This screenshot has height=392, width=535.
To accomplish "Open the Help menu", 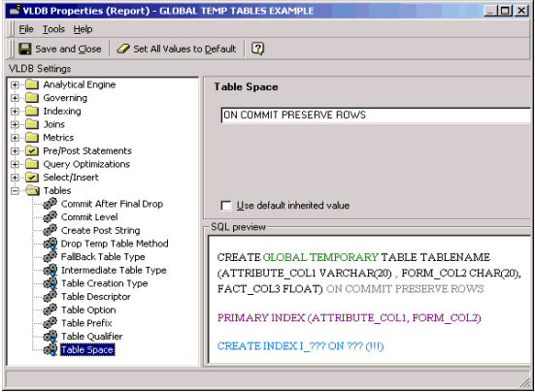I will tap(83, 29).
